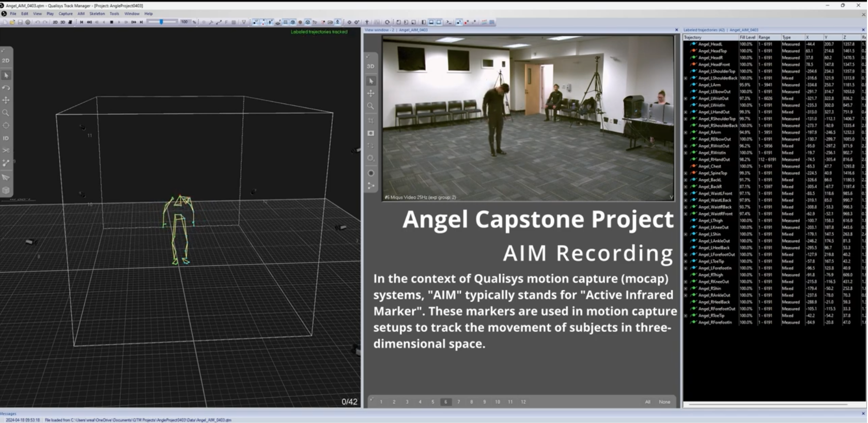This screenshot has height=423, width=868.
Task: Select the ID identify tool in left sidebar
Action: pos(6,138)
